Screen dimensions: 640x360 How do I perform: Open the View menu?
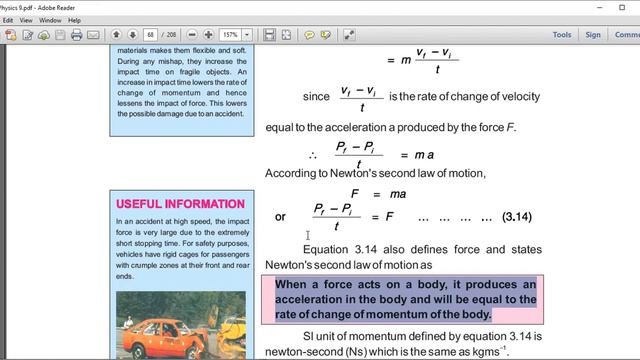26,20
